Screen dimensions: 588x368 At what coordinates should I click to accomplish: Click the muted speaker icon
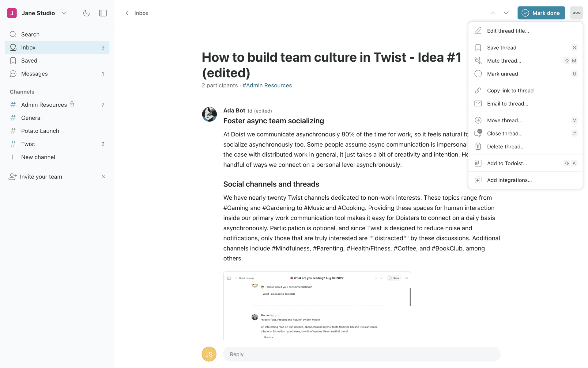(478, 61)
